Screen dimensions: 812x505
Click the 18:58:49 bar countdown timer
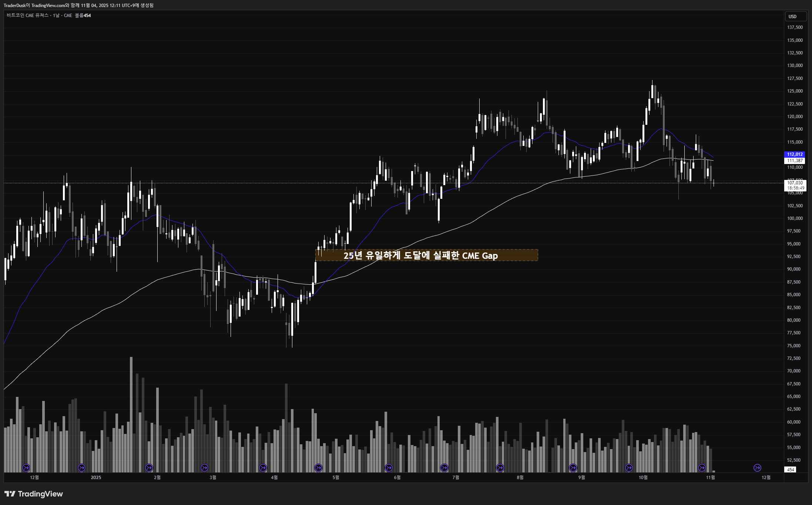(x=795, y=188)
